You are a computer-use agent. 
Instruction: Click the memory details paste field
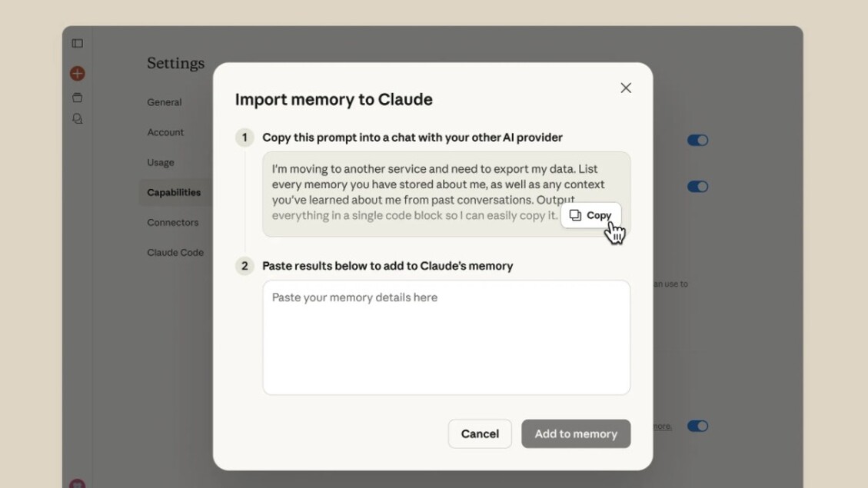pos(446,337)
